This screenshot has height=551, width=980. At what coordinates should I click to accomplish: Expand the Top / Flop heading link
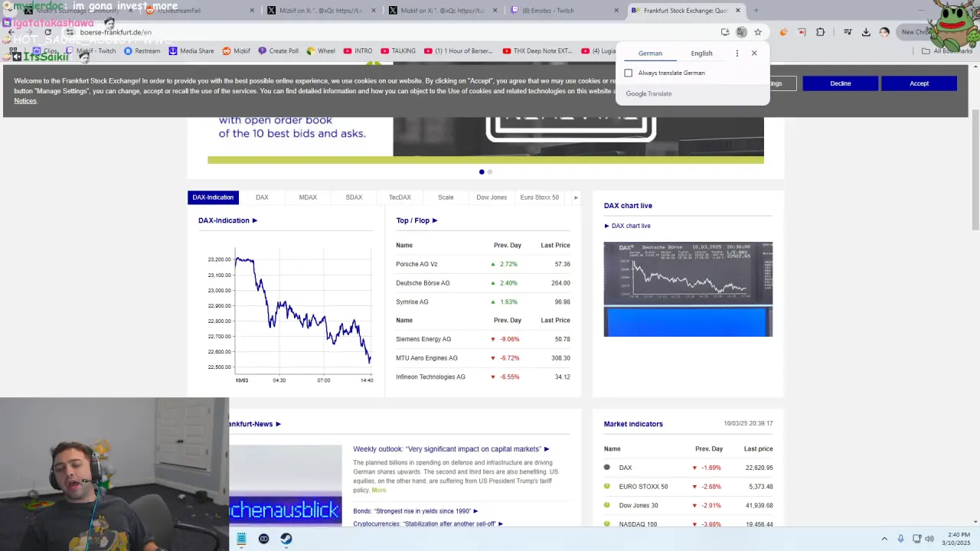416,220
